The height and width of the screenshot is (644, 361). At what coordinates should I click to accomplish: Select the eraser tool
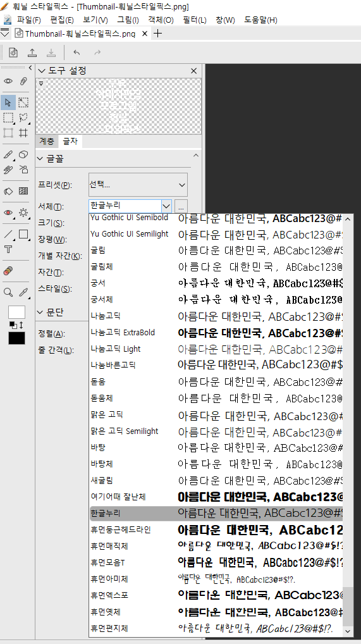point(23,154)
